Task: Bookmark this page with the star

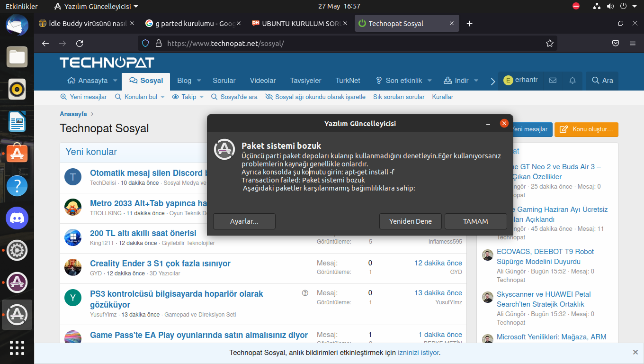Action: tap(550, 43)
